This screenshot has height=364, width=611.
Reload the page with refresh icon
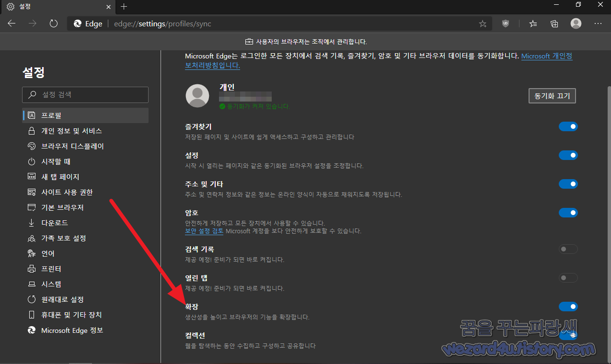[x=54, y=23]
